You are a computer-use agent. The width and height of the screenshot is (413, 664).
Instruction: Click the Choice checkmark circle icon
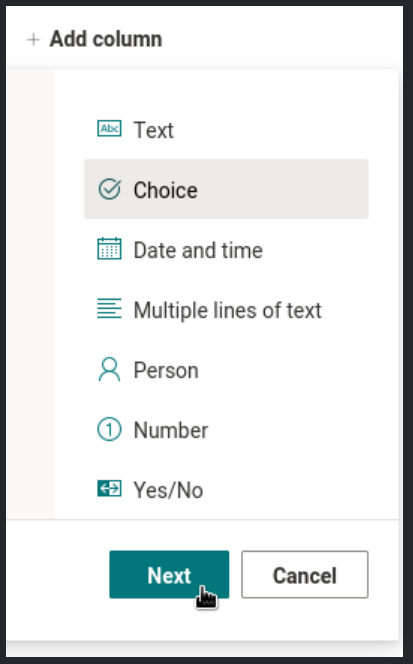point(109,189)
